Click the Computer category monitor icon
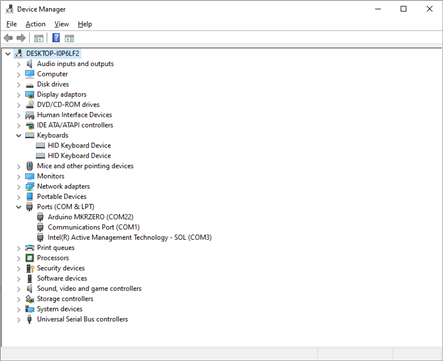The image size is (443, 361). pos(30,74)
